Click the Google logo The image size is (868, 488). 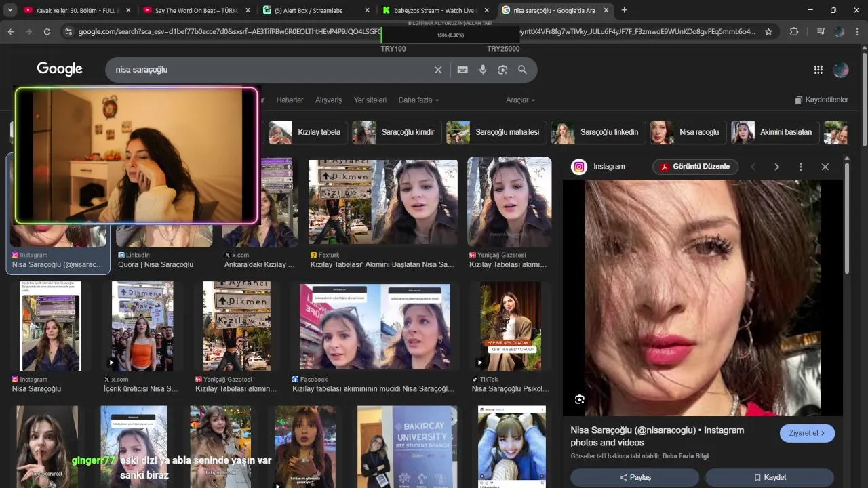tap(60, 69)
